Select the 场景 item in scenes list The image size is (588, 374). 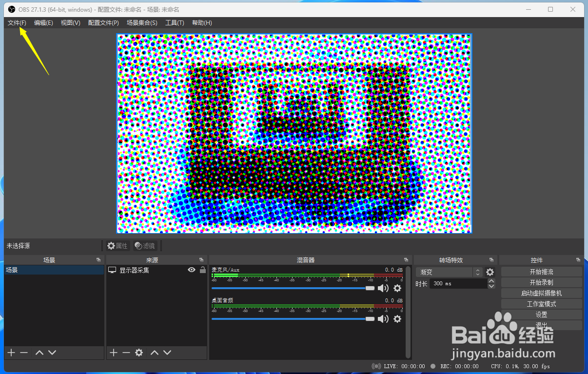point(54,270)
